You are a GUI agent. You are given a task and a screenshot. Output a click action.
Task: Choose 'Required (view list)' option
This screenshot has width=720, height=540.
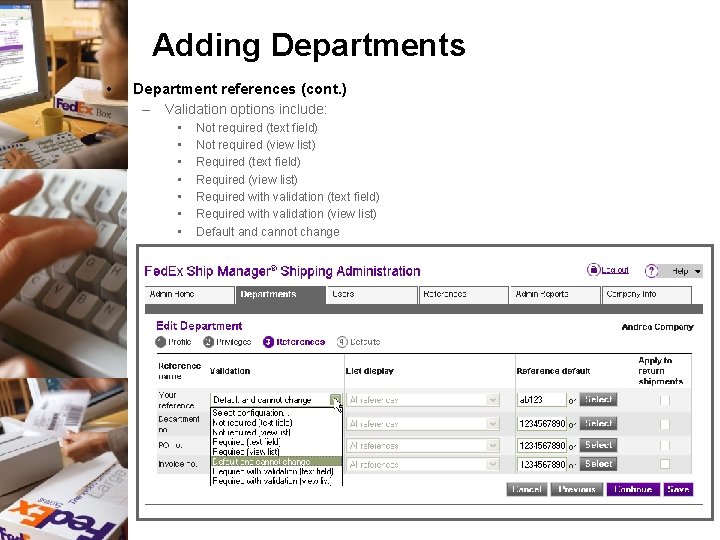(276, 451)
